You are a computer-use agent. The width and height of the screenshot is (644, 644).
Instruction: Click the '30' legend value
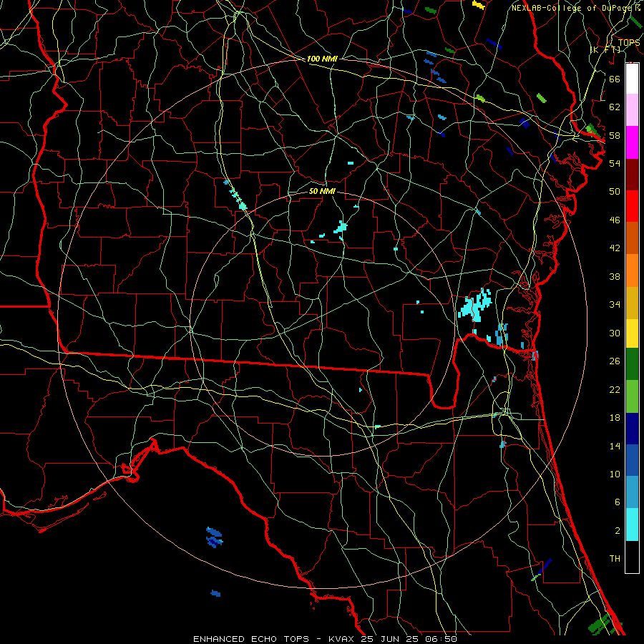point(615,333)
